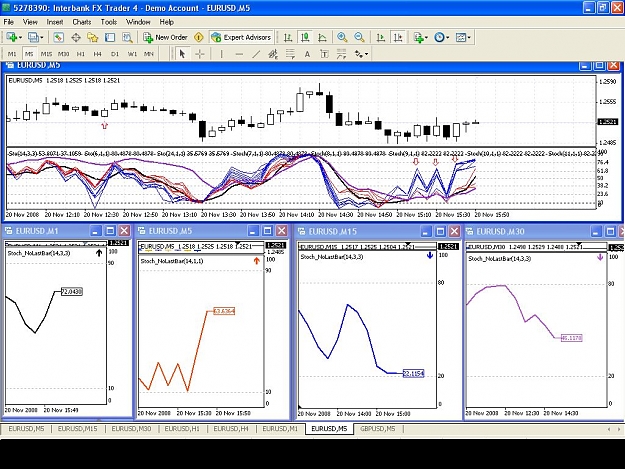This screenshot has width=625, height=469.
Task: Select timeframe H4 button
Action: [x=98, y=54]
